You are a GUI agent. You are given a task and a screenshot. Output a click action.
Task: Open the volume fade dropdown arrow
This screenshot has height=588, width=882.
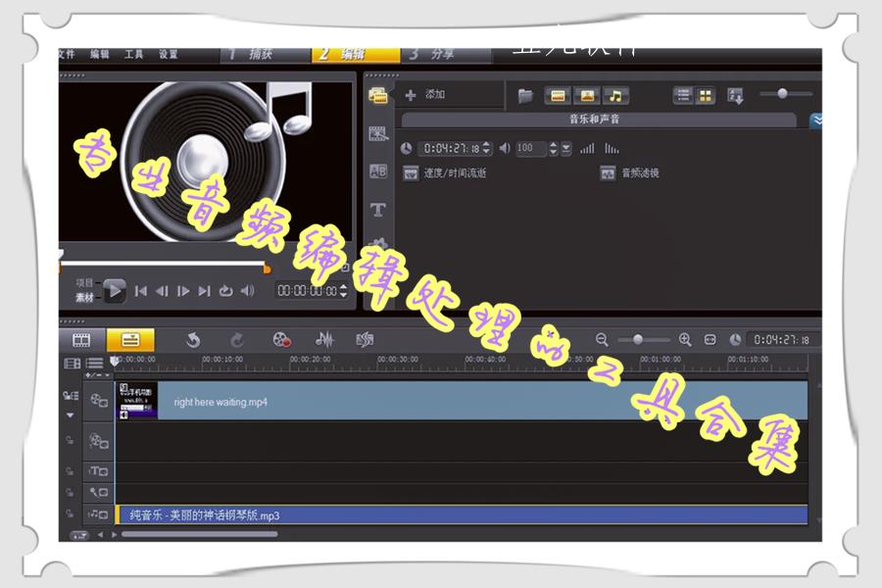tap(564, 150)
